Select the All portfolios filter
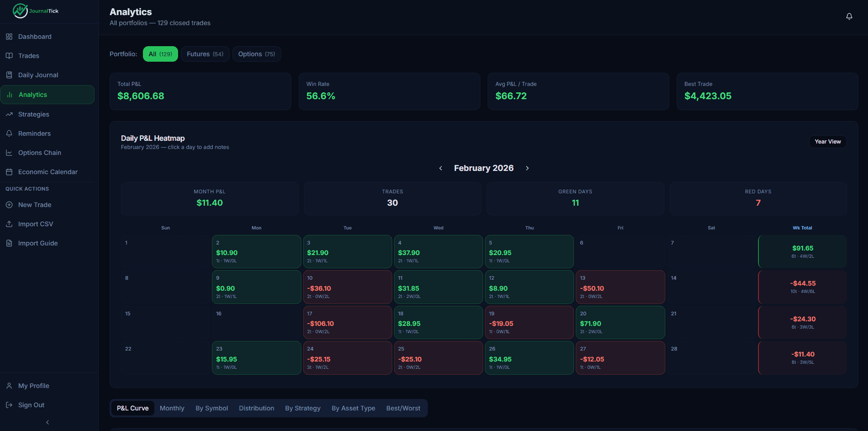The height and width of the screenshot is (431, 868). (160, 53)
